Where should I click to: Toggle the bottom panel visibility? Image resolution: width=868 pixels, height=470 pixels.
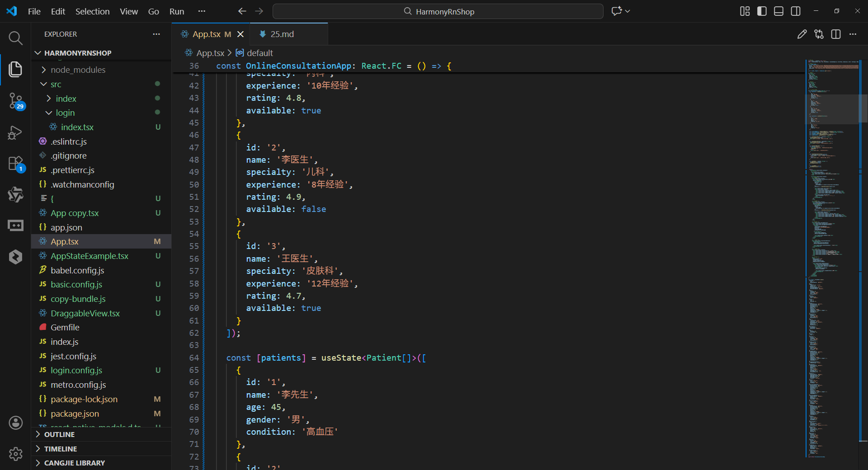778,11
